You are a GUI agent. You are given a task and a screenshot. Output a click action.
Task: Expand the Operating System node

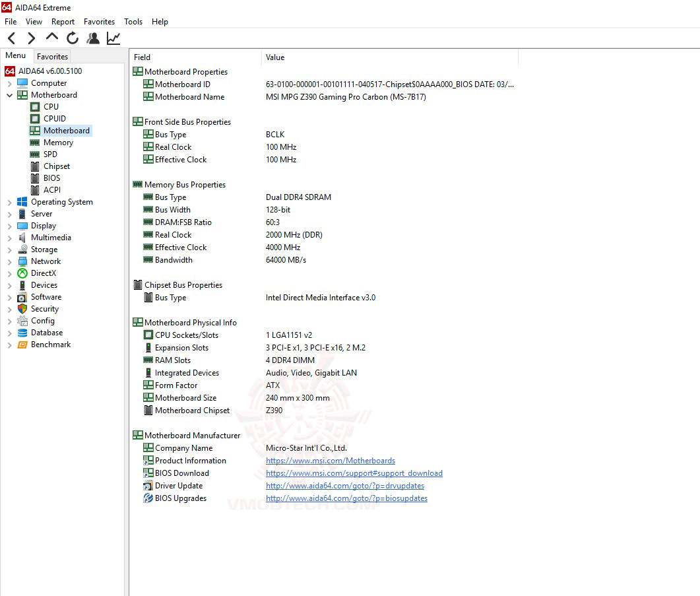point(9,203)
